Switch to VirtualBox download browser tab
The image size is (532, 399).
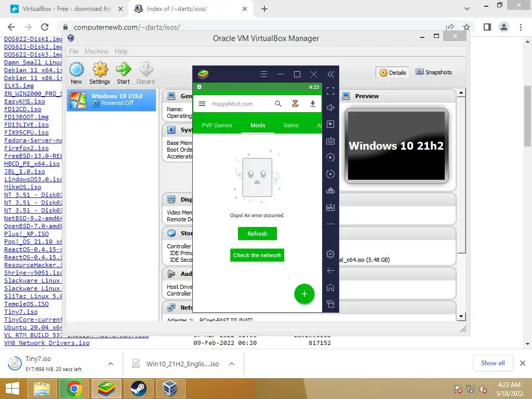click(66, 9)
